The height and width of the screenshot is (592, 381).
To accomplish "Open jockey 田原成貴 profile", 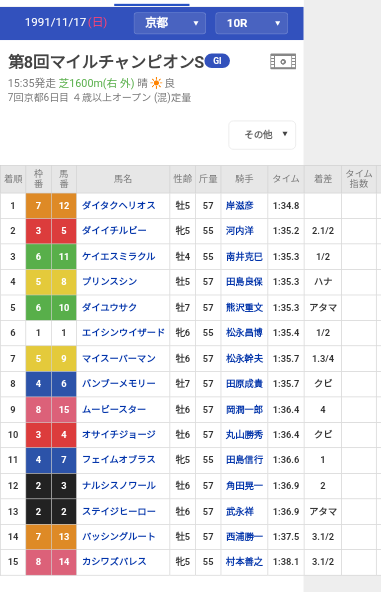I will click(244, 384).
